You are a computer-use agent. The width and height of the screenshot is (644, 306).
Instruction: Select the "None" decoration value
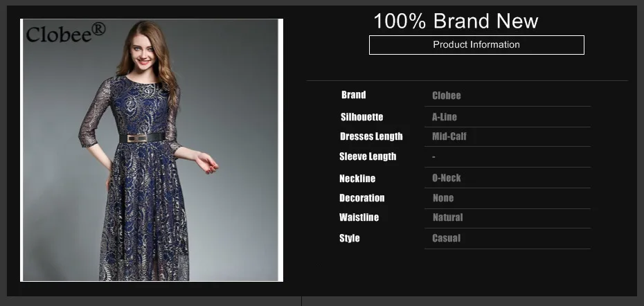pyautogui.click(x=443, y=198)
